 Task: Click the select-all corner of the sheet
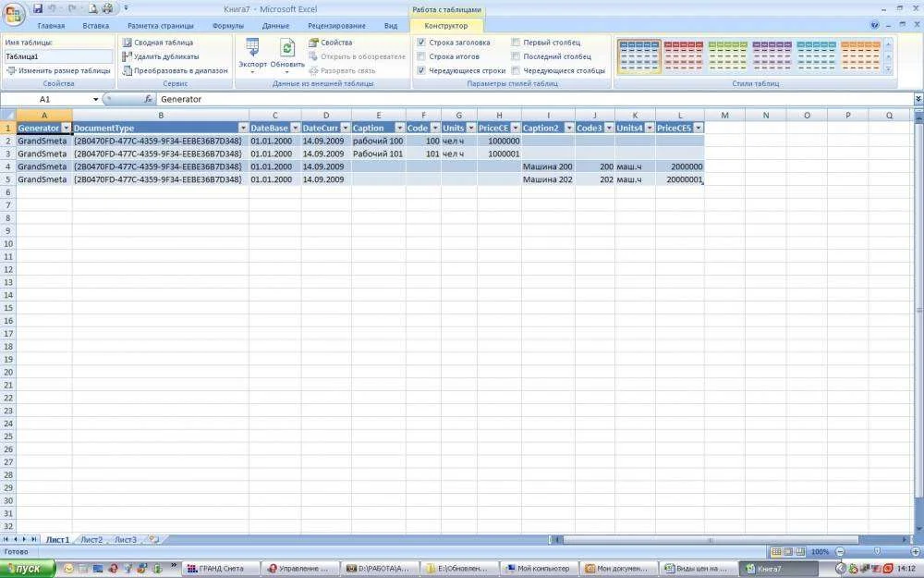pyautogui.click(x=8, y=115)
